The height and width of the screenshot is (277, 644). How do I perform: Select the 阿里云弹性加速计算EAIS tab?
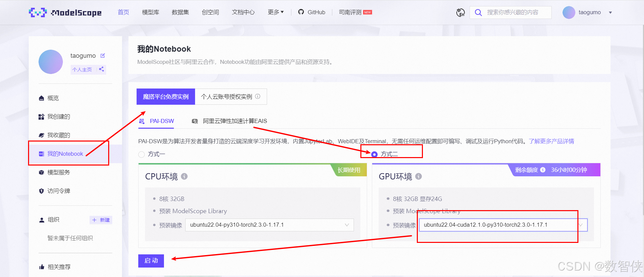229,121
